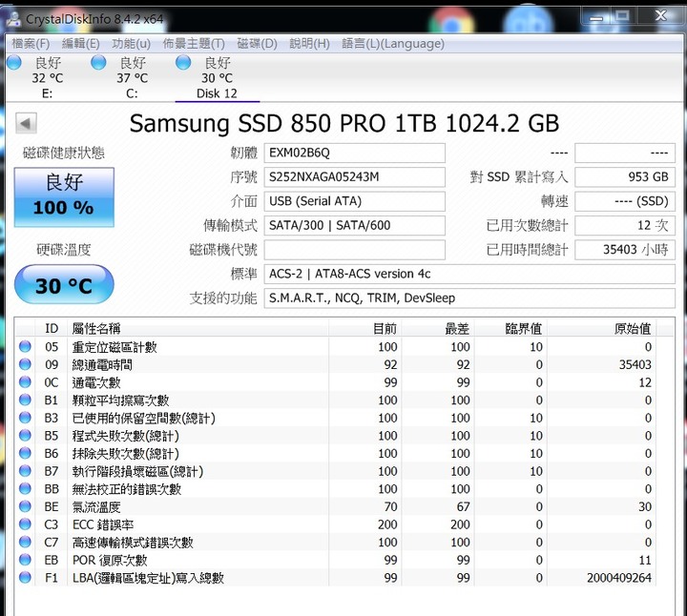Viewport: 687px width, 616px height.
Task: Click the raw value 35403 in the table
Action: click(635, 364)
